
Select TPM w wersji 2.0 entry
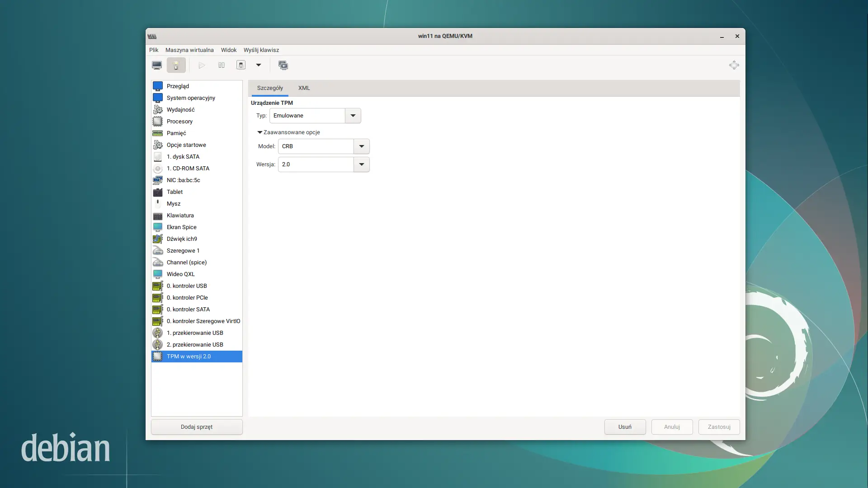[197, 356]
